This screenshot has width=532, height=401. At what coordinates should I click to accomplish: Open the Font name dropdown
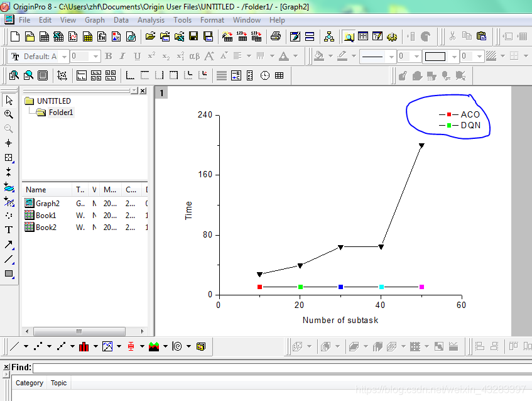(x=65, y=57)
